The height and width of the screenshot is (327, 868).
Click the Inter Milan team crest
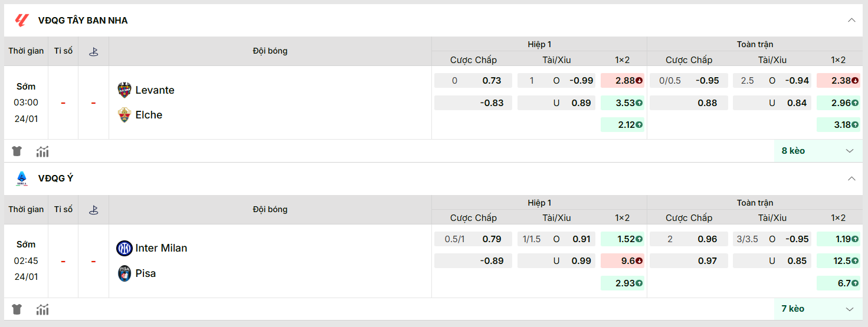124,249
